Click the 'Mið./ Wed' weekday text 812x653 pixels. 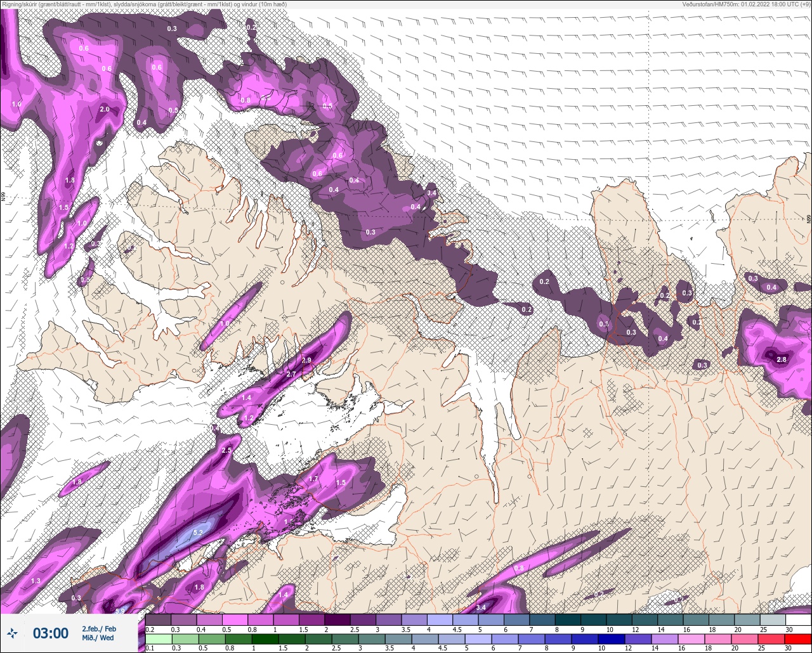tap(98, 638)
